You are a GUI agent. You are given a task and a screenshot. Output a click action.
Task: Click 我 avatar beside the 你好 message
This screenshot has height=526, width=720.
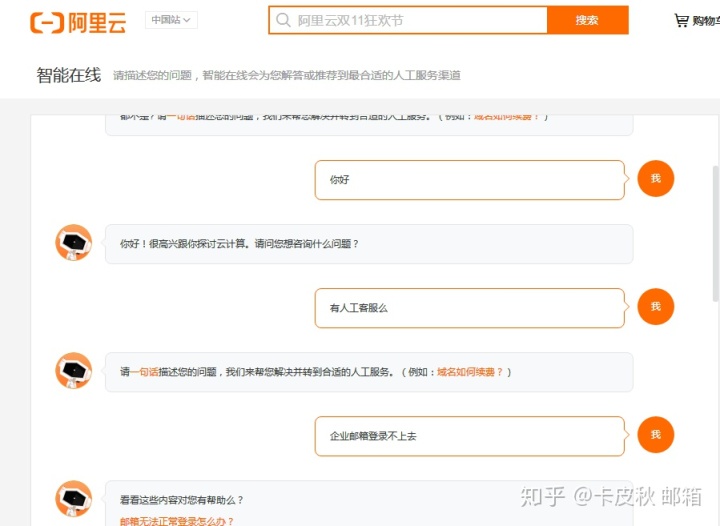point(656,179)
